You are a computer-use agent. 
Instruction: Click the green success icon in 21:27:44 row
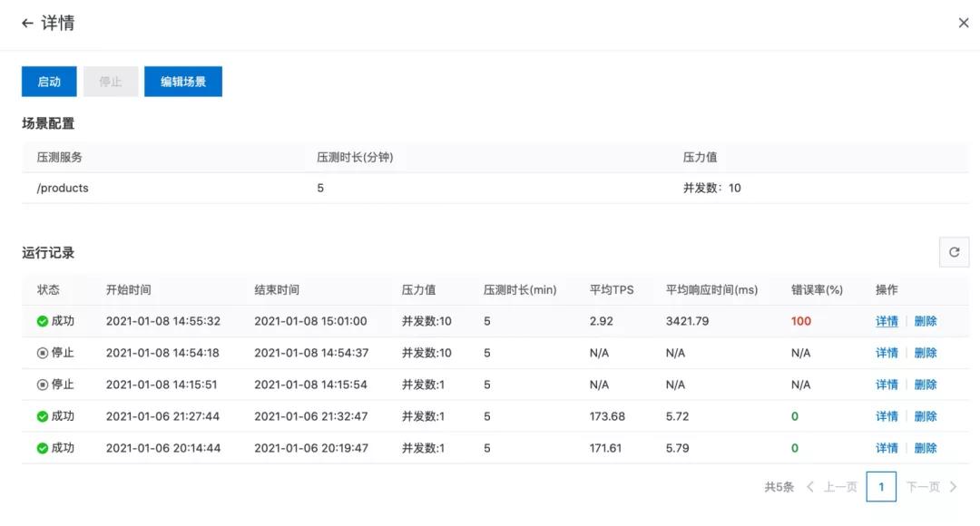tap(43, 416)
